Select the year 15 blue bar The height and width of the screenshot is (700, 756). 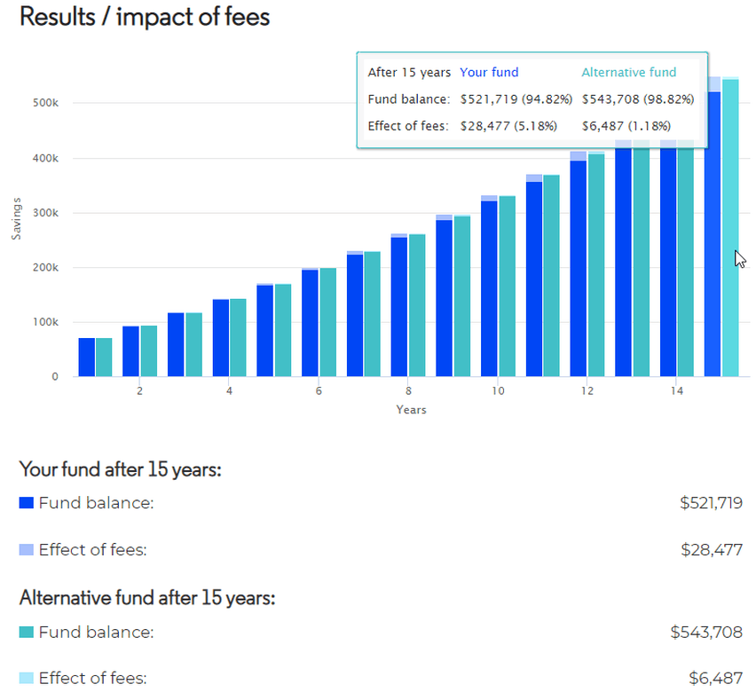point(713,234)
